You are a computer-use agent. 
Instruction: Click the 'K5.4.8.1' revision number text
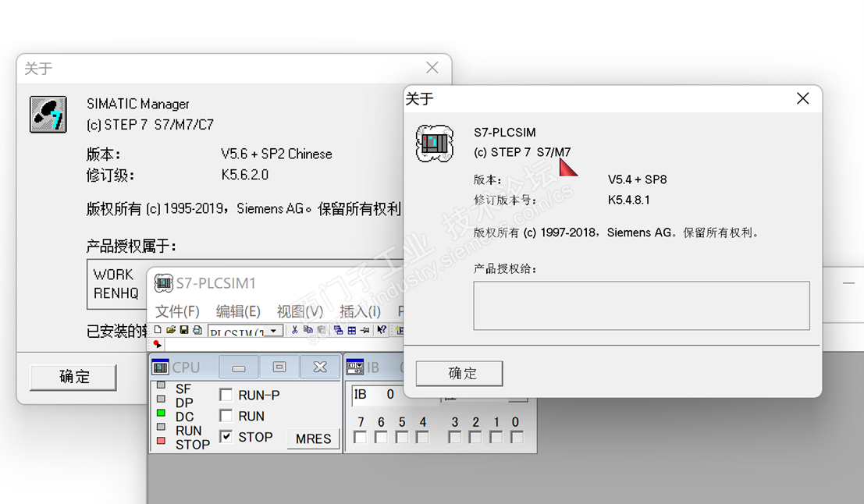pyautogui.click(x=629, y=200)
